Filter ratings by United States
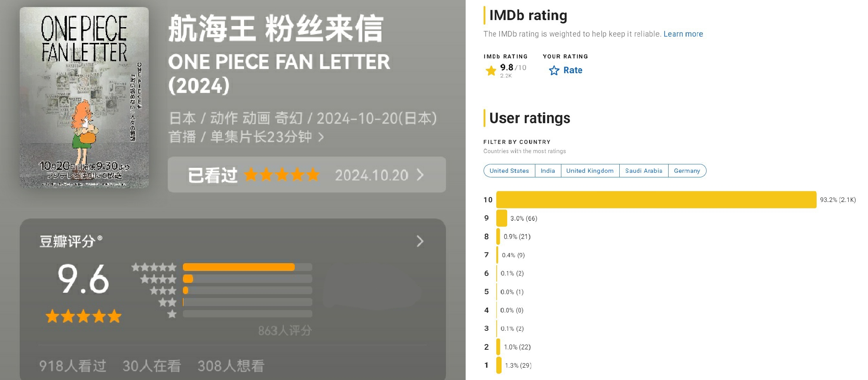The image size is (868, 380). click(509, 171)
